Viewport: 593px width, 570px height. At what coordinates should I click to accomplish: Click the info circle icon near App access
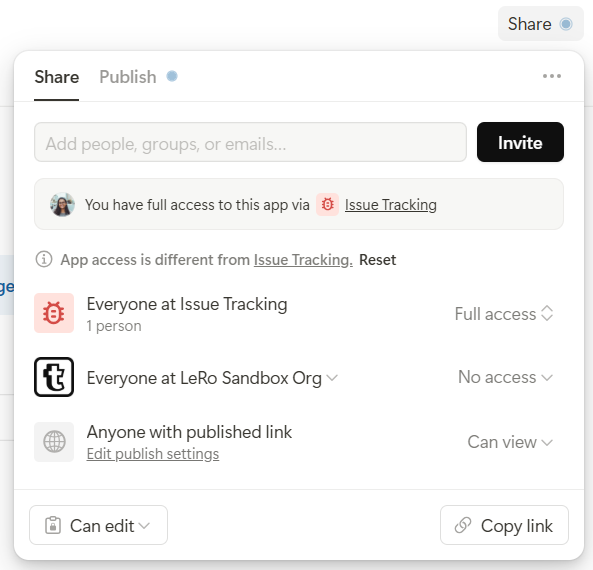coord(44,259)
